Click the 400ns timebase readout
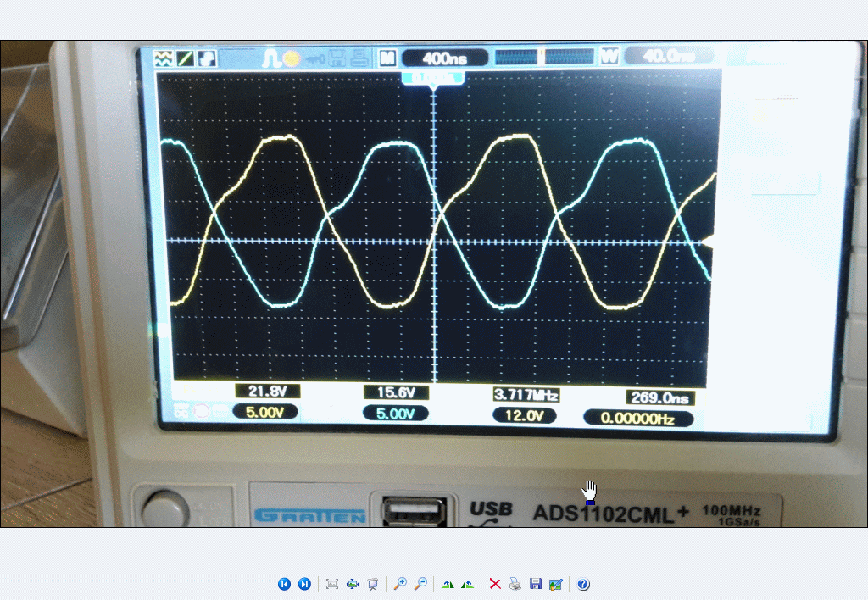868x600 pixels. point(444,58)
